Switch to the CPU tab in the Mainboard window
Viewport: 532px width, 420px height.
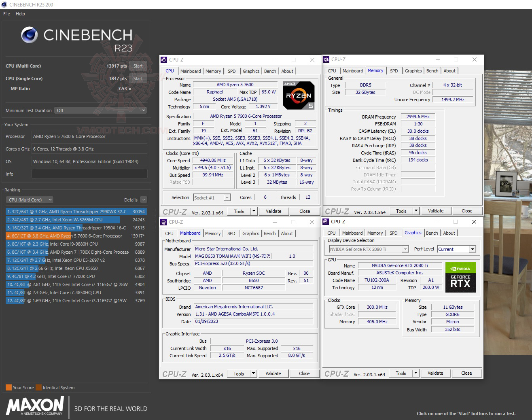click(x=169, y=233)
